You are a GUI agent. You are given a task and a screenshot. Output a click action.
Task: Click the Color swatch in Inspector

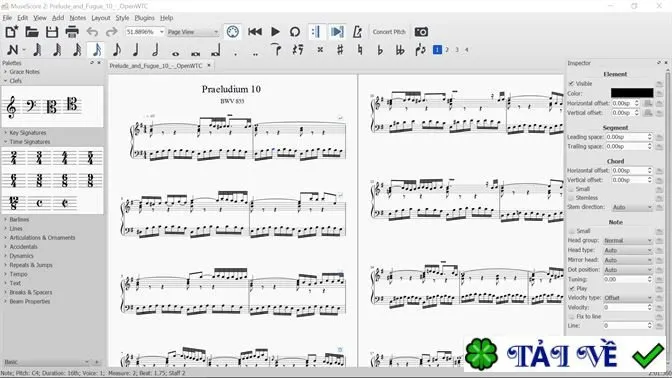click(x=632, y=93)
